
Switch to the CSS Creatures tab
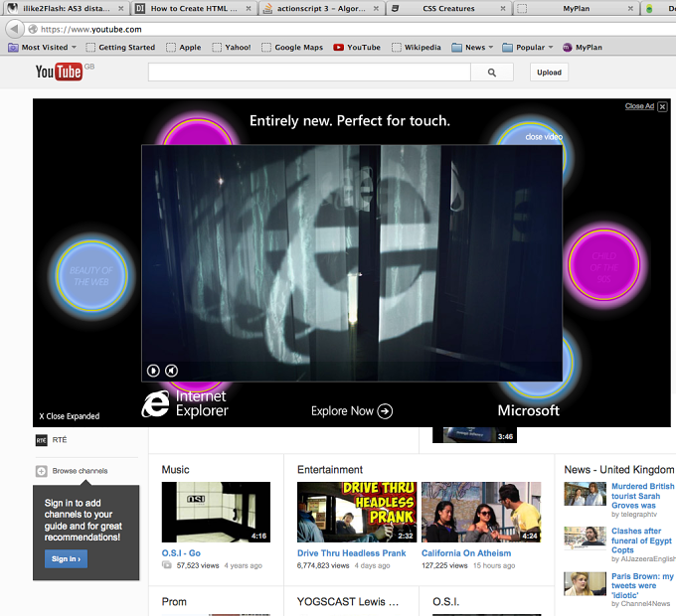448,8
